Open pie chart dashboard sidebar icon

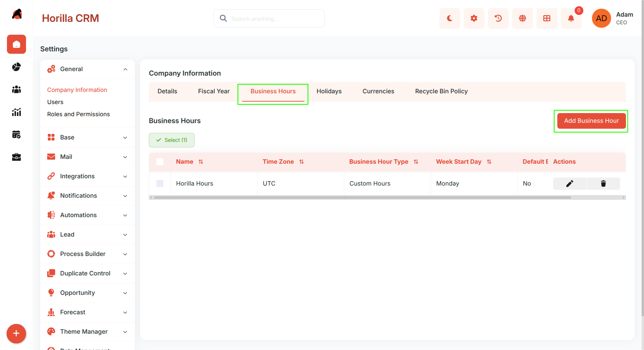click(x=16, y=67)
